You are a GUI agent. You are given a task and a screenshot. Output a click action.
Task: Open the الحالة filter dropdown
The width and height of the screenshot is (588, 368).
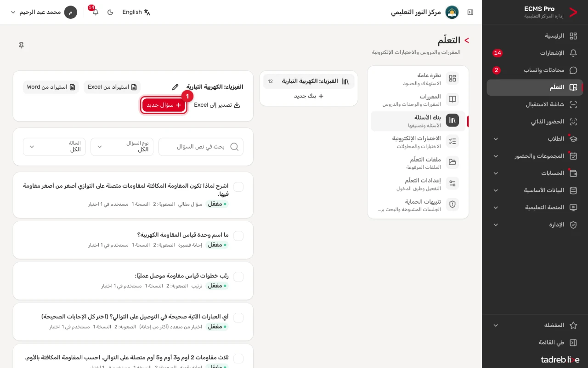point(54,147)
